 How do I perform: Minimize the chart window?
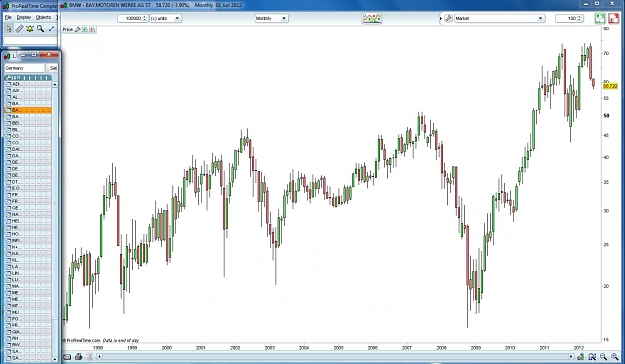pyautogui.click(x=586, y=4)
